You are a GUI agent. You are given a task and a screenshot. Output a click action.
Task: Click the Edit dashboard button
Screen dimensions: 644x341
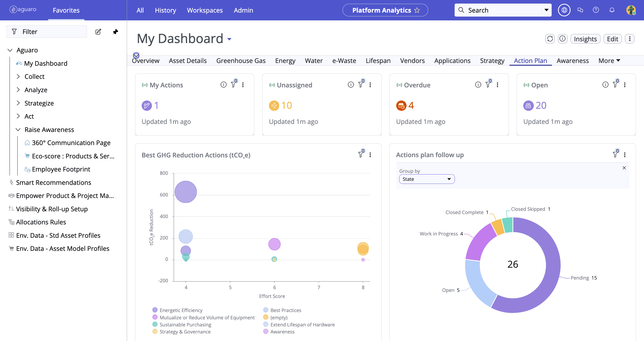pyautogui.click(x=612, y=39)
